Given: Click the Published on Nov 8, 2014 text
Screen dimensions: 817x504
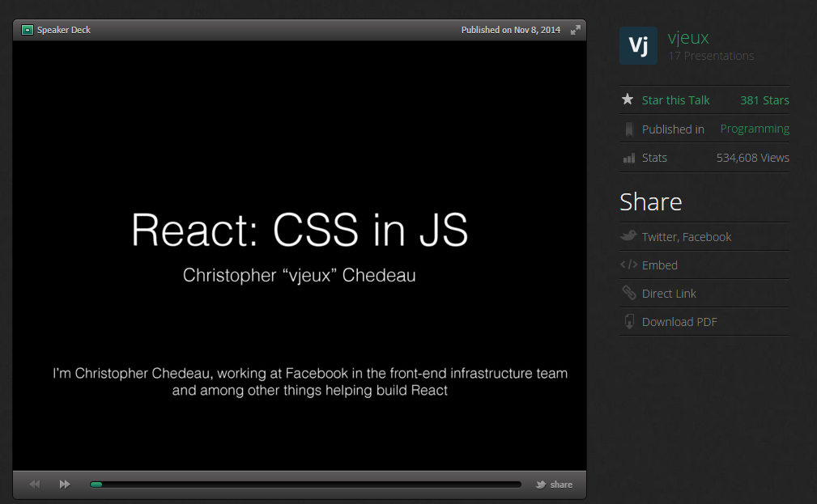Looking at the screenshot, I should pos(511,30).
